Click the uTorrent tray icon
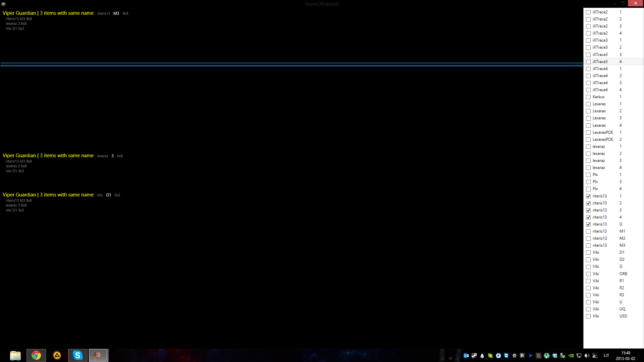The height and width of the screenshot is (362, 644). click(x=547, y=356)
